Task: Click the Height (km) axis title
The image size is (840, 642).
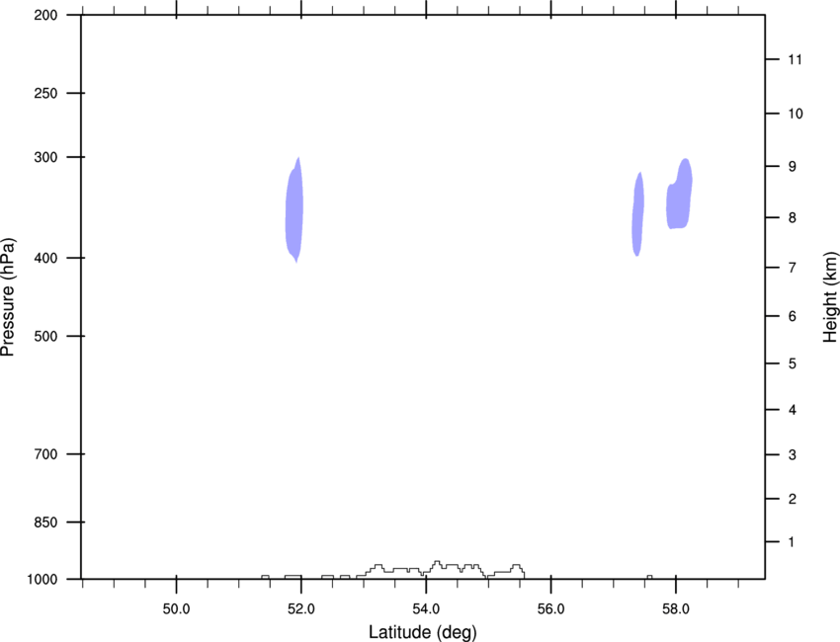Action: click(x=830, y=297)
